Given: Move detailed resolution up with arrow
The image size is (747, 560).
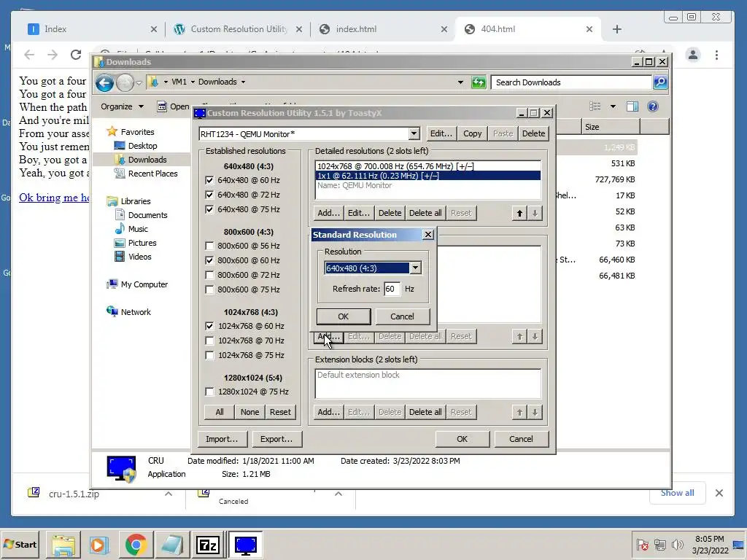Looking at the screenshot, I should click(519, 214).
